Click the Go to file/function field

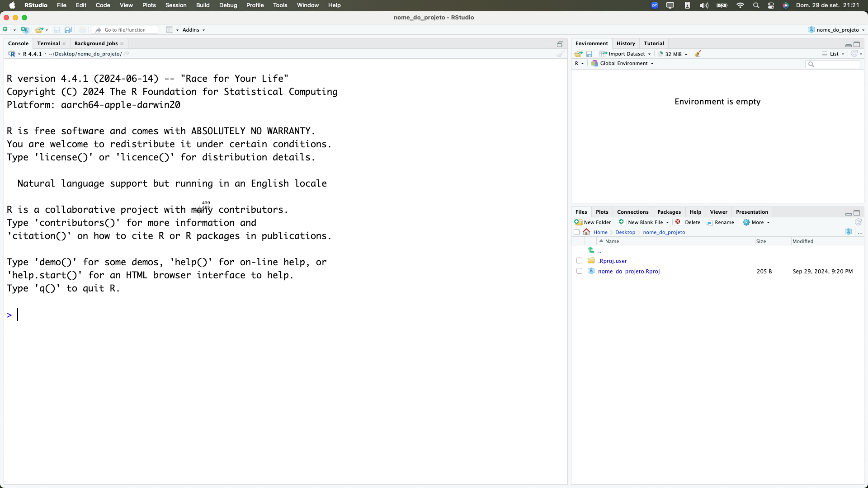click(x=126, y=30)
